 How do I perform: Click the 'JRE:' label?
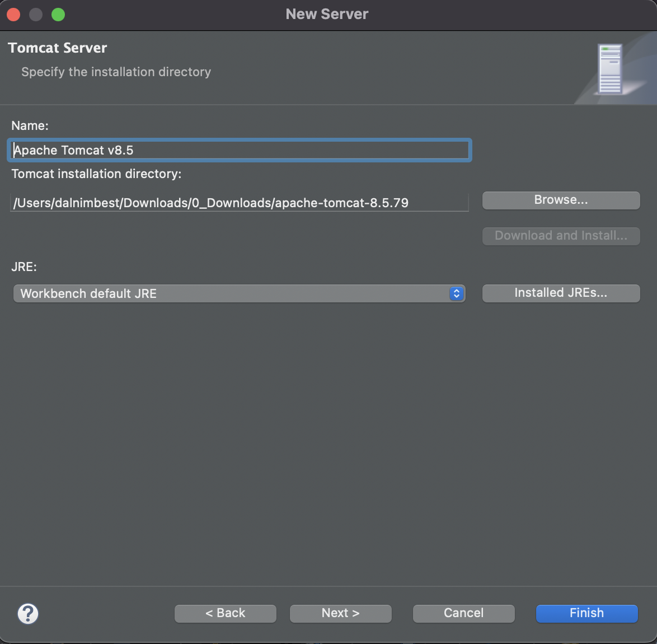[x=24, y=267]
